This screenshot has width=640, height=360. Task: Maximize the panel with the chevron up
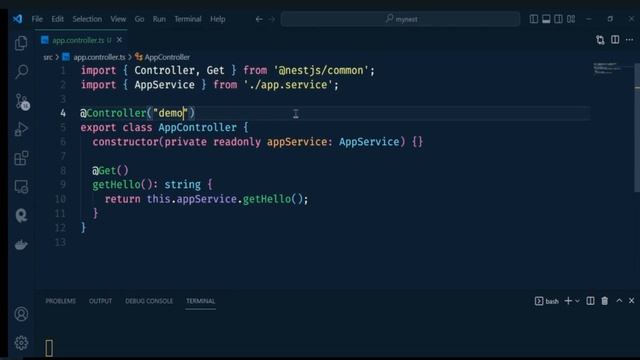click(x=619, y=301)
